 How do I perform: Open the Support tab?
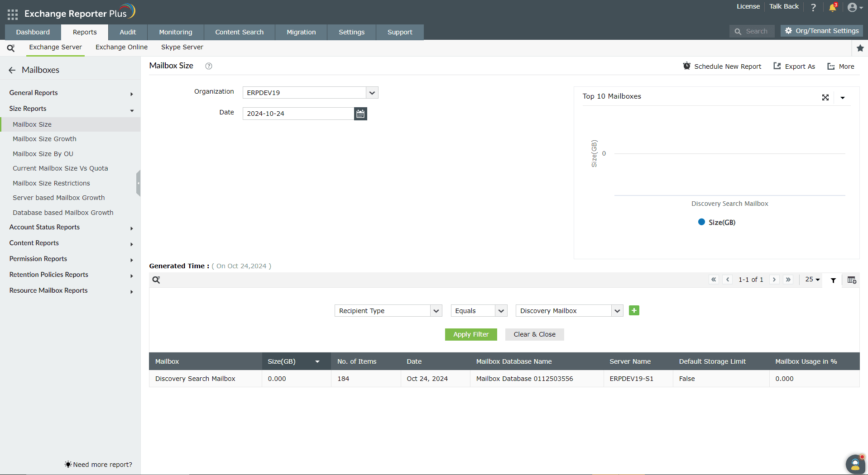click(400, 32)
